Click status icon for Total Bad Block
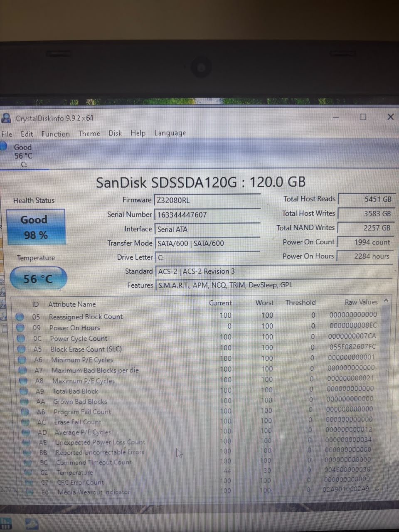399x532 pixels. click(24, 391)
